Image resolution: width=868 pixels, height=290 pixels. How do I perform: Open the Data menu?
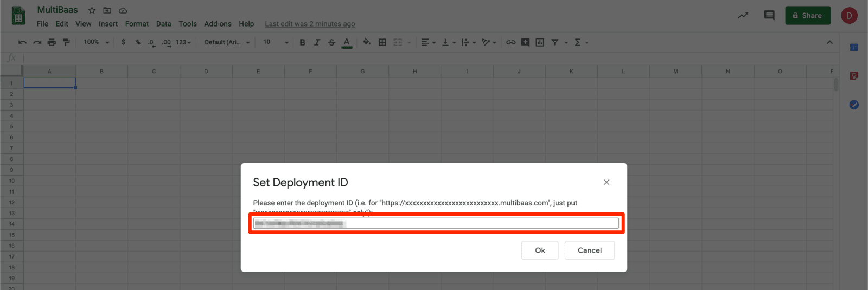pyautogui.click(x=163, y=24)
